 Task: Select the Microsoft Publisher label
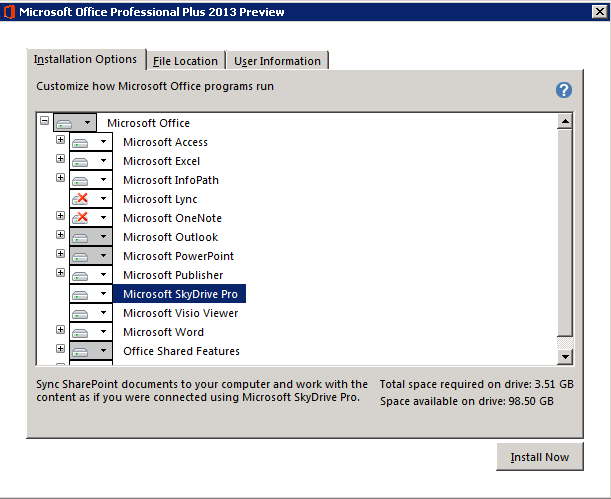tap(173, 275)
